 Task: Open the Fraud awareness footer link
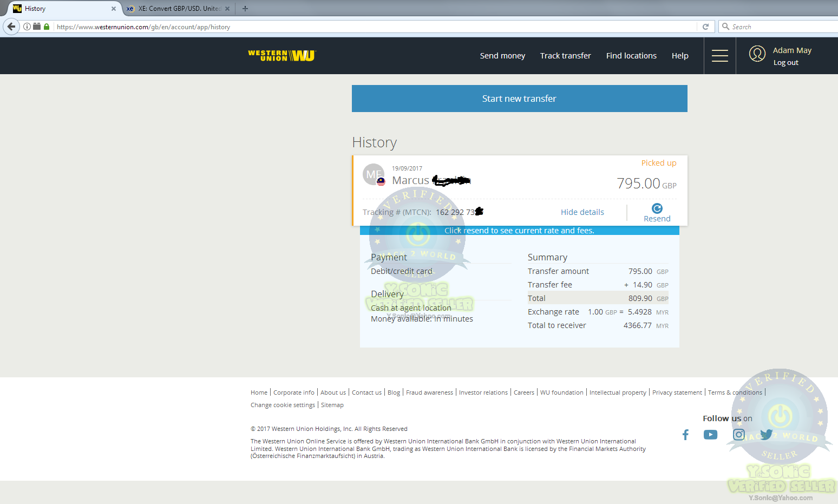430,392
